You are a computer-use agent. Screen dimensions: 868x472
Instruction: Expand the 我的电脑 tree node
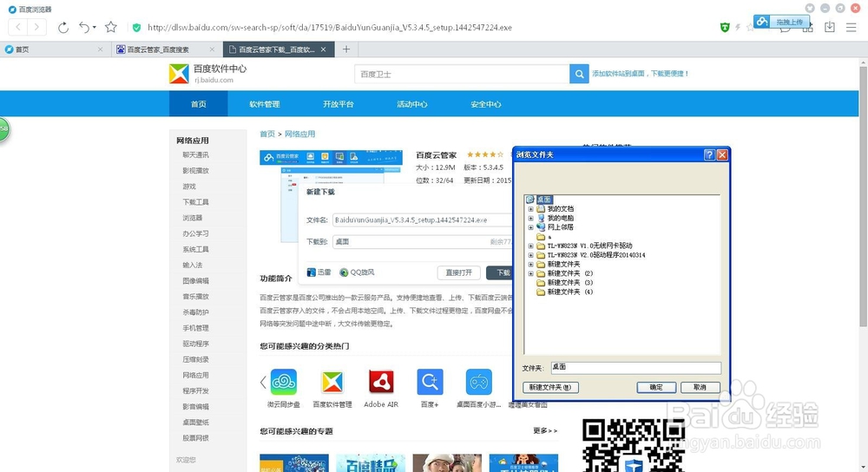530,218
